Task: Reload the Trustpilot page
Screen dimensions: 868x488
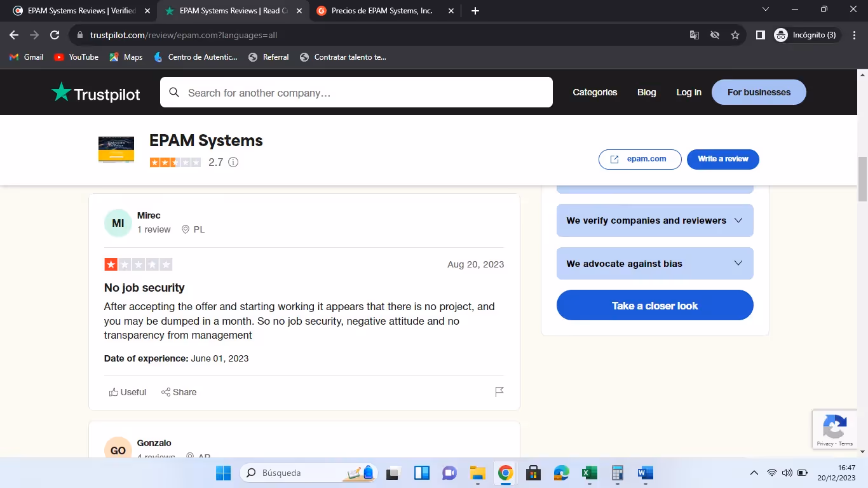Action: [x=55, y=35]
